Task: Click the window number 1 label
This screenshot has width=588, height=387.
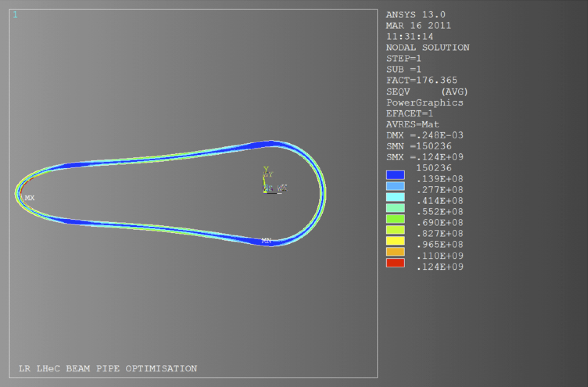Action: pyautogui.click(x=15, y=15)
